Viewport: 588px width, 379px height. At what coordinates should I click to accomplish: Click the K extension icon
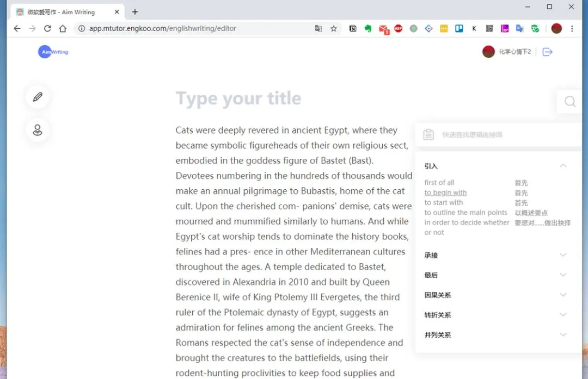[x=474, y=28]
